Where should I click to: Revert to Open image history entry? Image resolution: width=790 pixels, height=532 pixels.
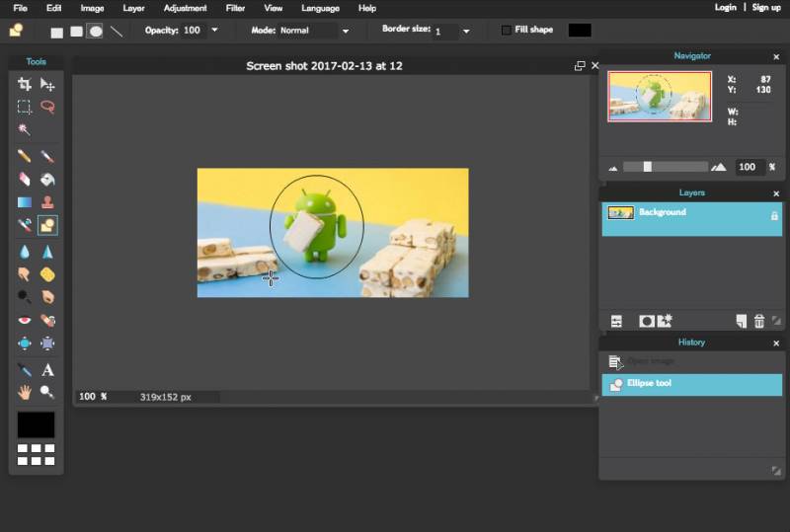click(692, 361)
